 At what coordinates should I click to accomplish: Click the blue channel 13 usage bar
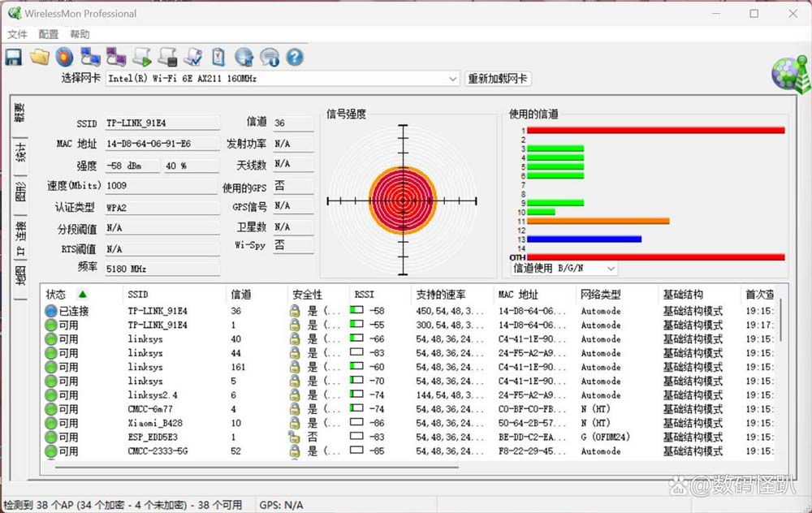pyautogui.click(x=584, y=239)
